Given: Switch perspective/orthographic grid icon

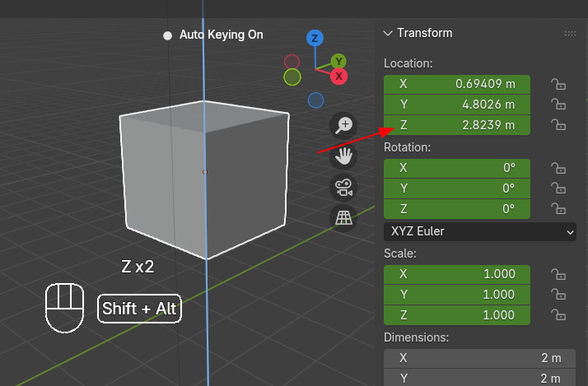Looking at the screenshot, I should click(343, 218).
